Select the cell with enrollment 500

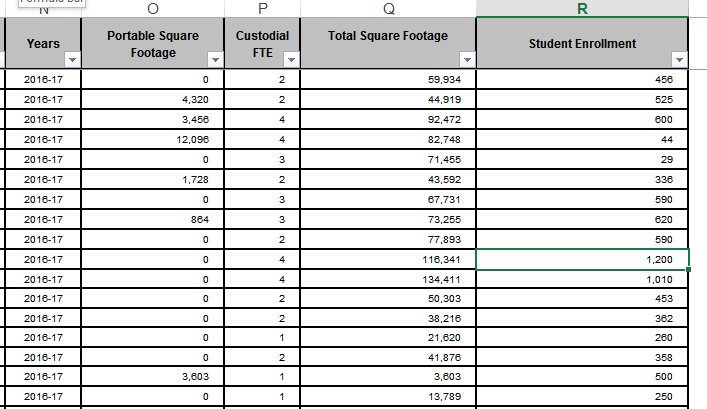click(582, 377)
